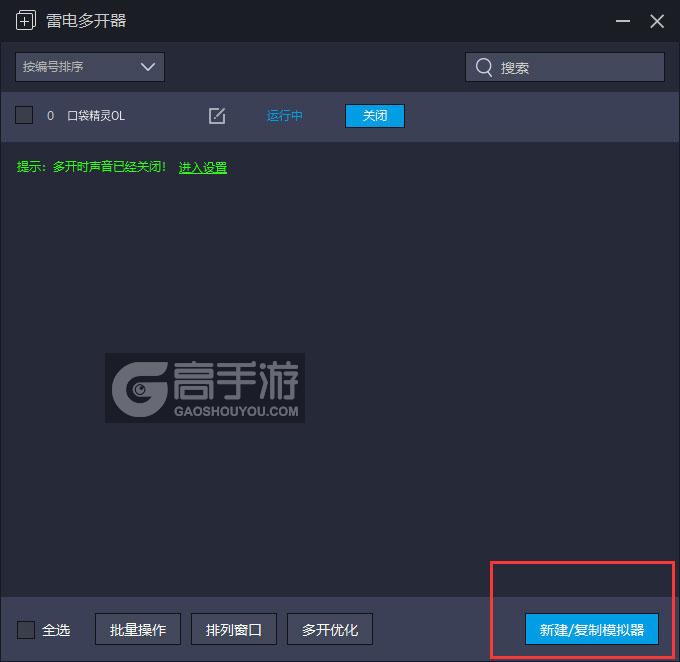
Task: Click the emulator index number 0
Action: click(x=50, y=116)
